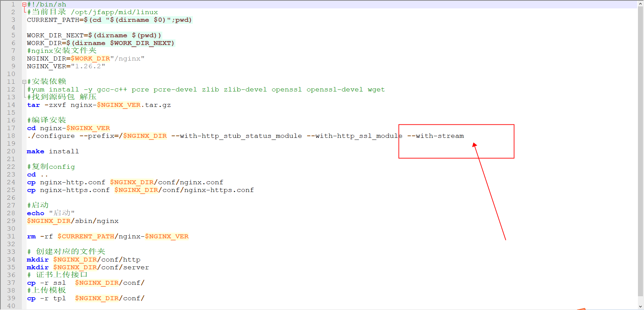Click line number 40 in the margin
644x310 pixels.
(11, 306)
